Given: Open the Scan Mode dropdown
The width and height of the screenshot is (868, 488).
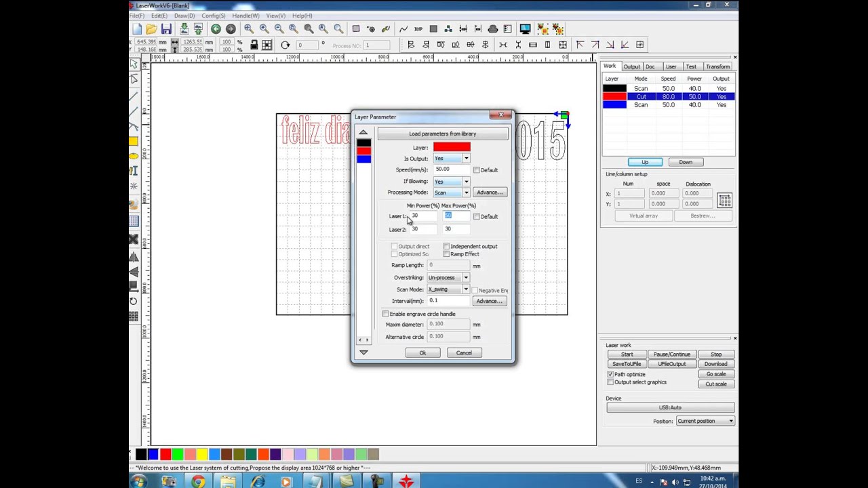Looking at the screenshot, I should [x=466, y=289].
